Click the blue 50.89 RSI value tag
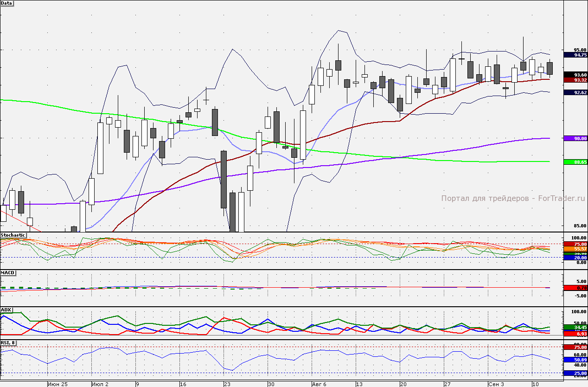This screenshot has width=588, height=387. (x=575, y=360)
